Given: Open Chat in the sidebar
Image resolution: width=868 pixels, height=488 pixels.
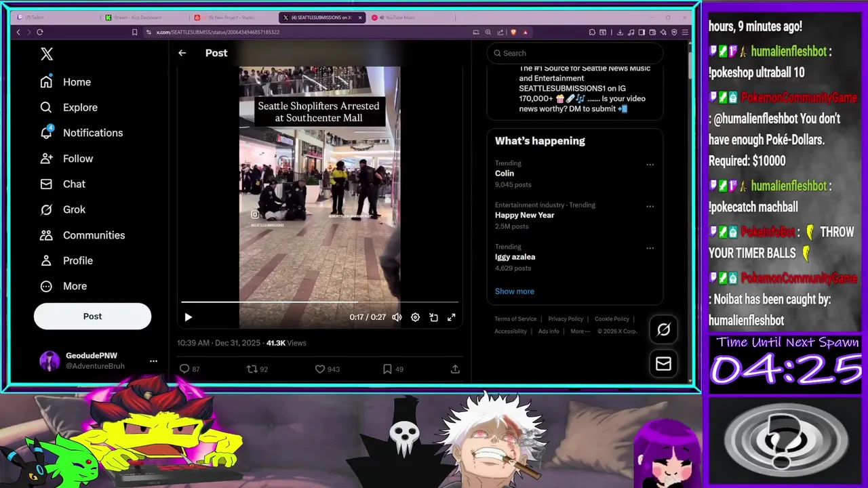Looking at the screenshot, I should click(x=62, y=184).
